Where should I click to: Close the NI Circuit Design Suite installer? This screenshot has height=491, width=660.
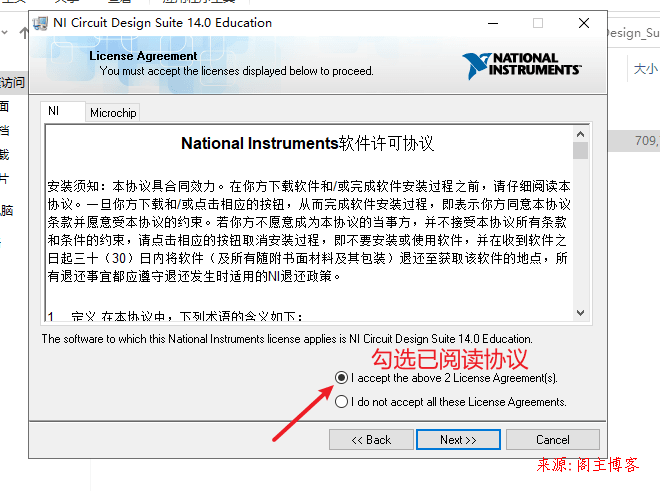click(584, 23)
